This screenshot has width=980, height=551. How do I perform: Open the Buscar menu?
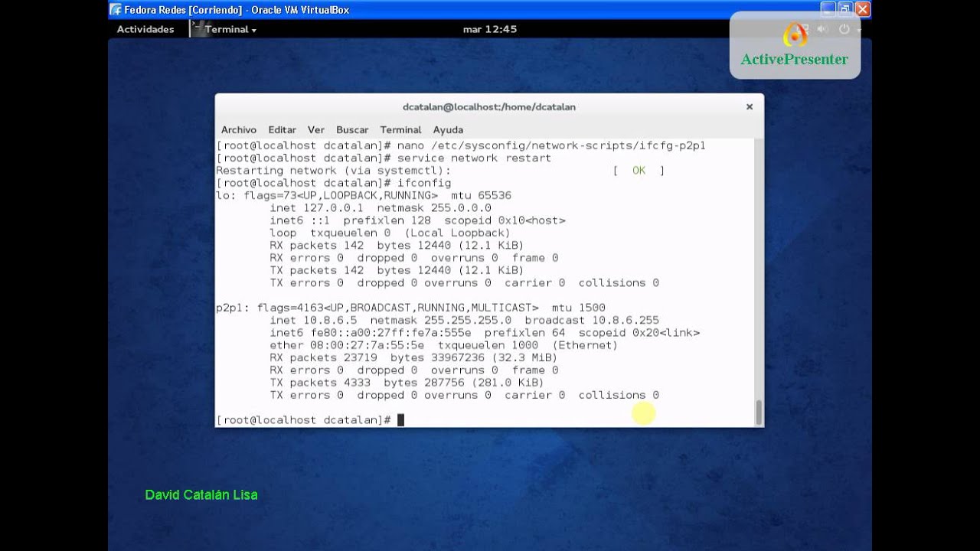click(x=352, y=129)
